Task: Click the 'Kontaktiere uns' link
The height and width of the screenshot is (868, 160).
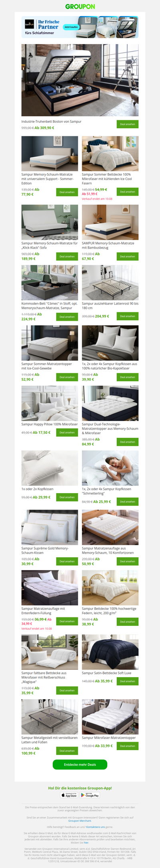Action: click(x=96, y=827)
